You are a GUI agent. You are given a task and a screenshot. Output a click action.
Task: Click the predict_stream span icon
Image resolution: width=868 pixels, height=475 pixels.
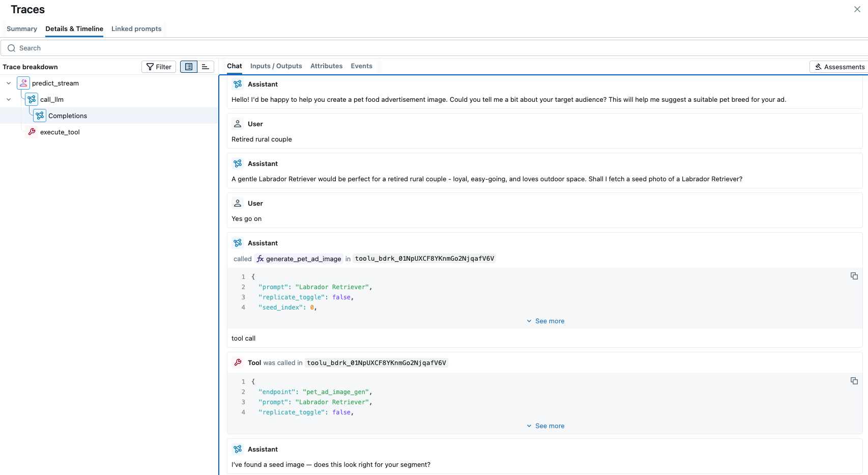pyautogui.click(x=23, y=83)
